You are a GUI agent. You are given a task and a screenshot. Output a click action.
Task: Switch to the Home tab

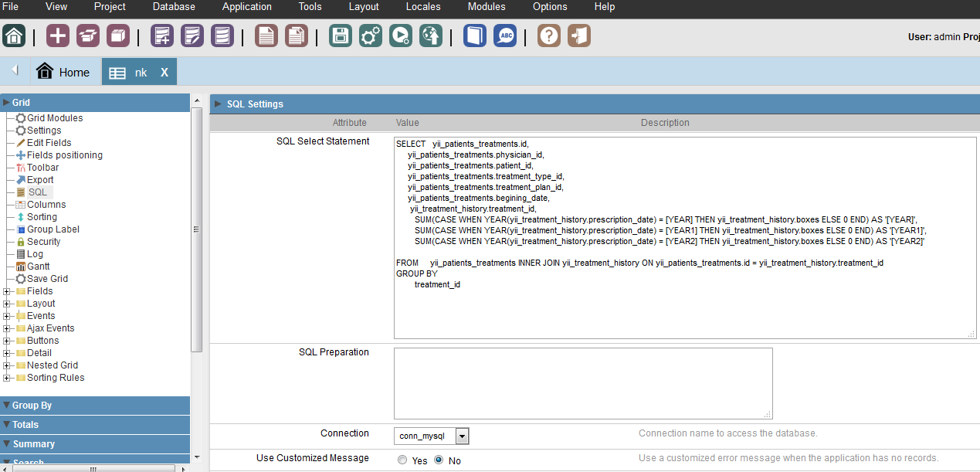pyautogui.click(x=63, y=72)
